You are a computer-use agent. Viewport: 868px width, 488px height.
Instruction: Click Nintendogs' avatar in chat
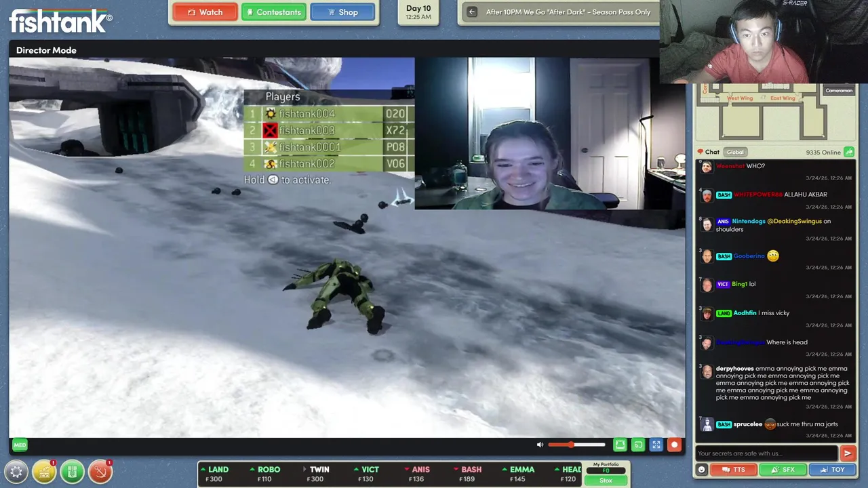(707, 224)
